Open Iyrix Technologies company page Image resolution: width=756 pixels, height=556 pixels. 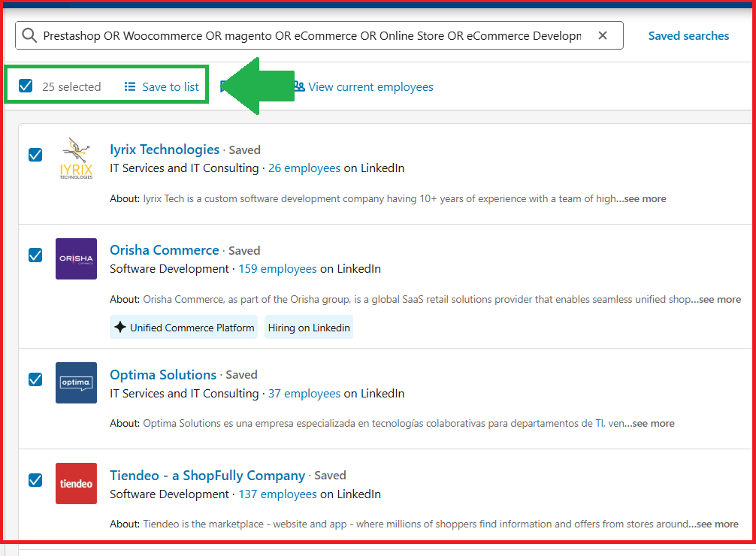[165, 150]
